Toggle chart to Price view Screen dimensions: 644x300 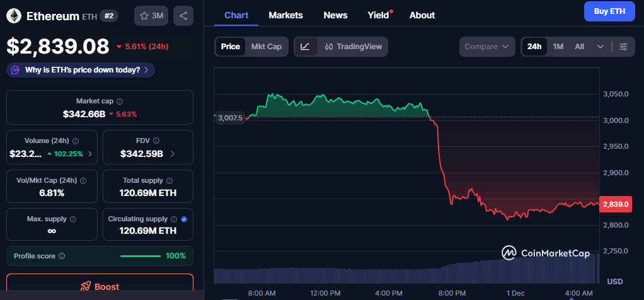230,47
